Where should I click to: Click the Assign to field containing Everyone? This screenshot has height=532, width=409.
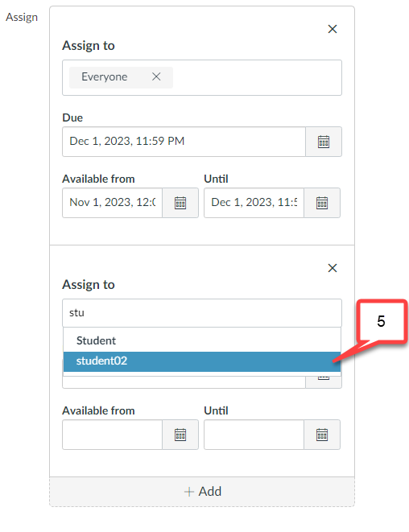(202, 78)
